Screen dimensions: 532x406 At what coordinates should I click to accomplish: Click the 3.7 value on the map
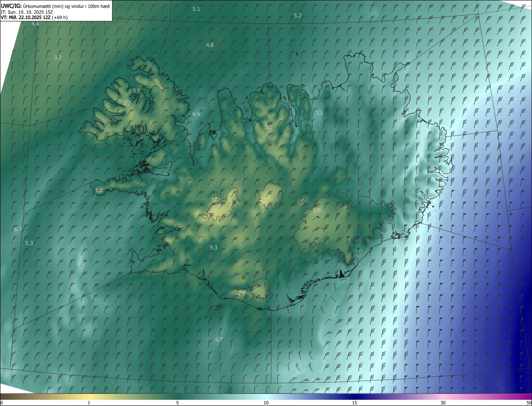click(x=58, y=57)
